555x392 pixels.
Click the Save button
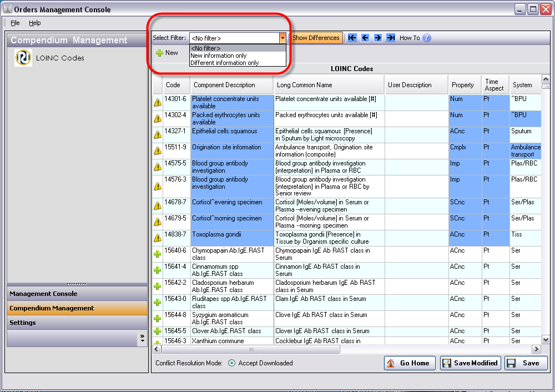click(526, 363)
